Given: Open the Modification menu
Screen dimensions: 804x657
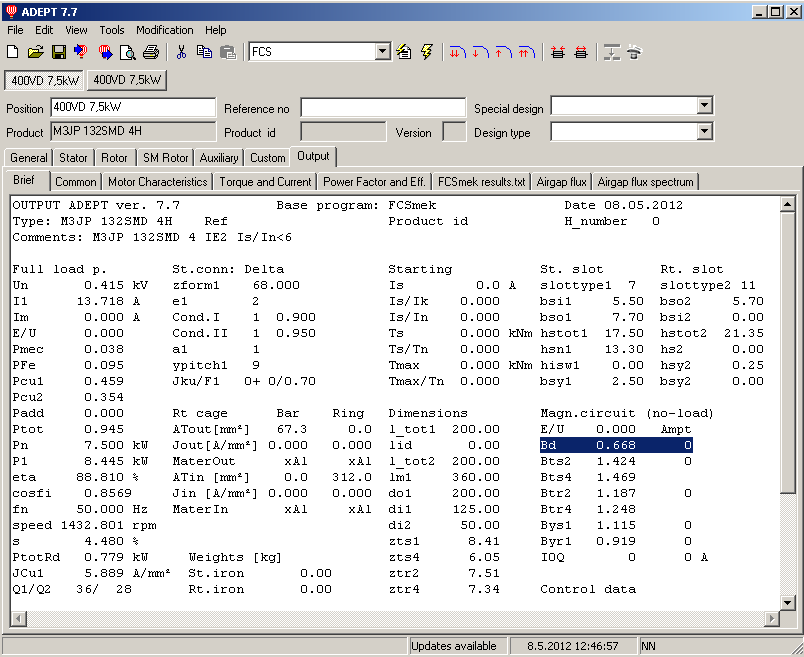Looking at the screenshot, I should point(165,30).
